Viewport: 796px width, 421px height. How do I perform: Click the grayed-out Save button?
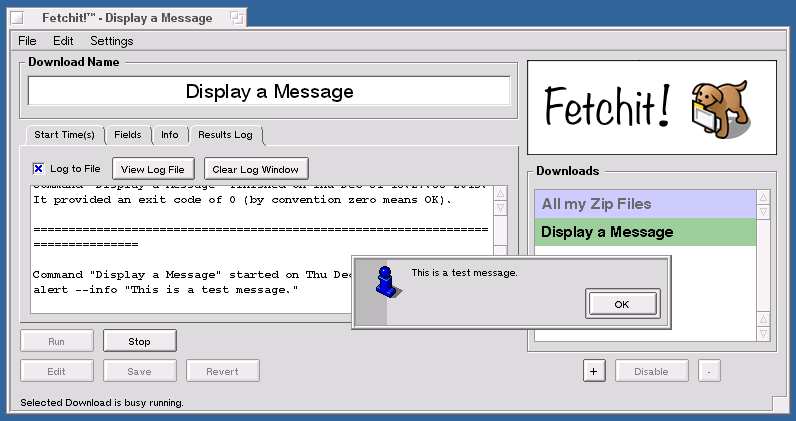140,371
